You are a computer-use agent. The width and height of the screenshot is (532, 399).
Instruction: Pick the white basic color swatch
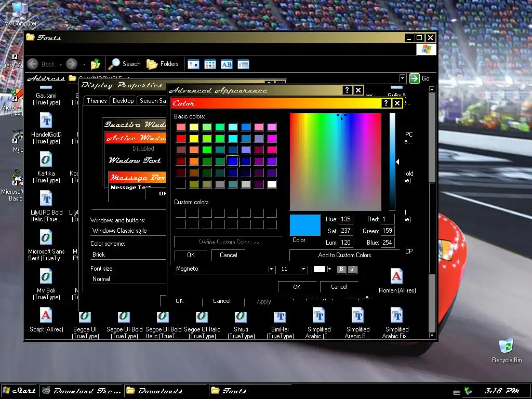(272, 184)
